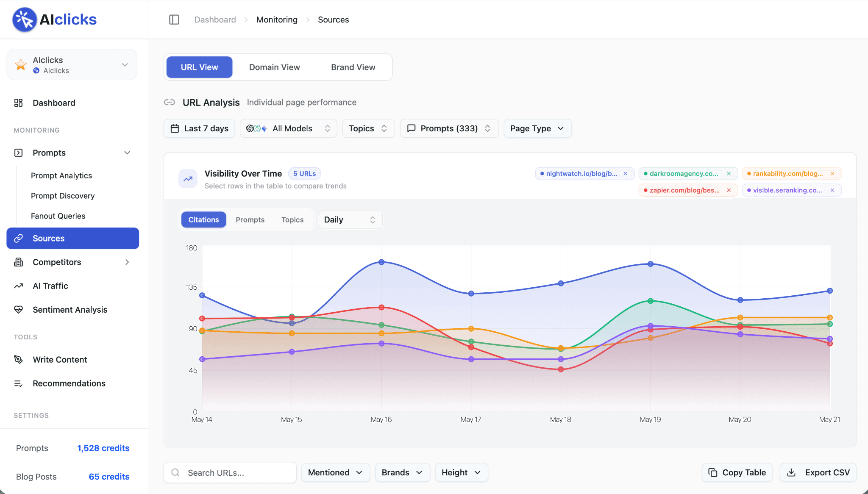Click the Competitors building icon
Screen dimensions: 868x494
[18, 262]
